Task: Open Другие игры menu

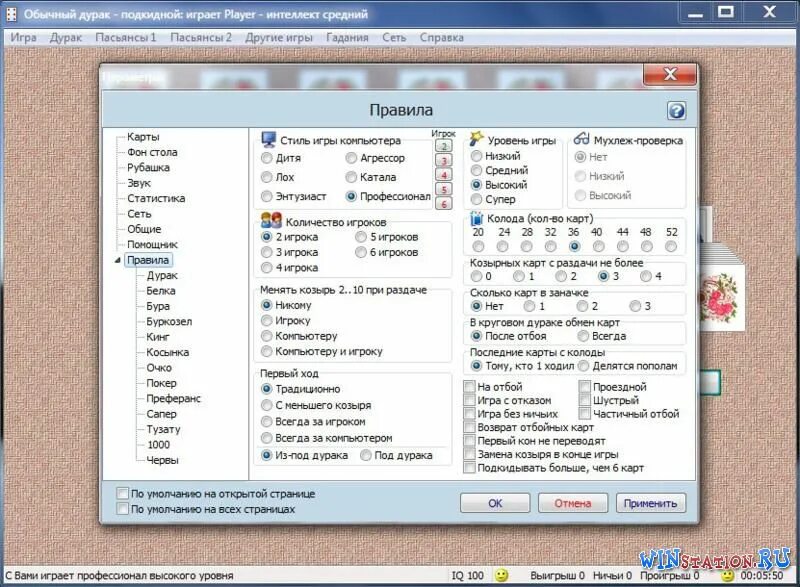Action: pyautogui.click(x=279, y=37)
